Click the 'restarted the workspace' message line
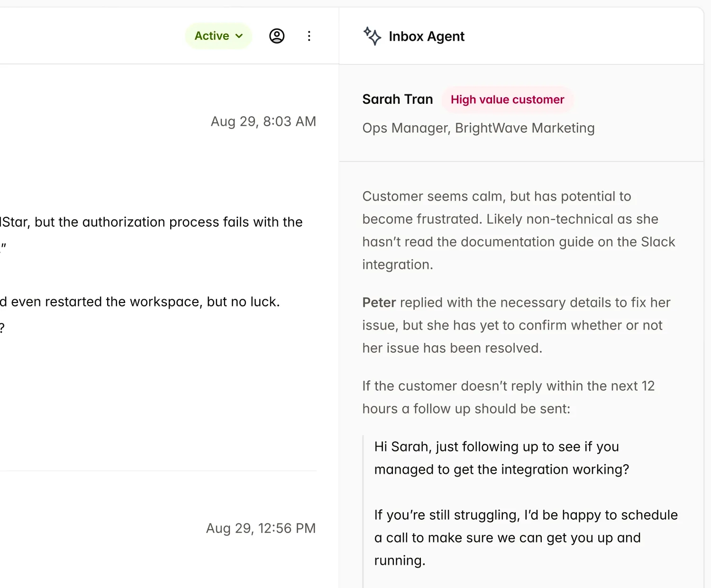Image resolution: width=711 pixels, height=588 pixels. pos(140,302)
